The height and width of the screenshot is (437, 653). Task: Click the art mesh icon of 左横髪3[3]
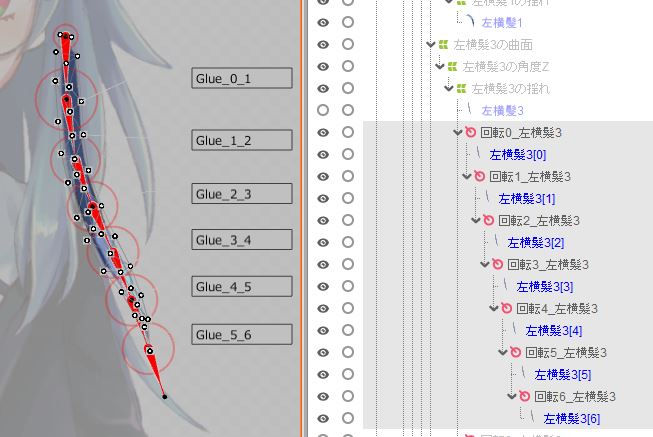tap(506, 286)
